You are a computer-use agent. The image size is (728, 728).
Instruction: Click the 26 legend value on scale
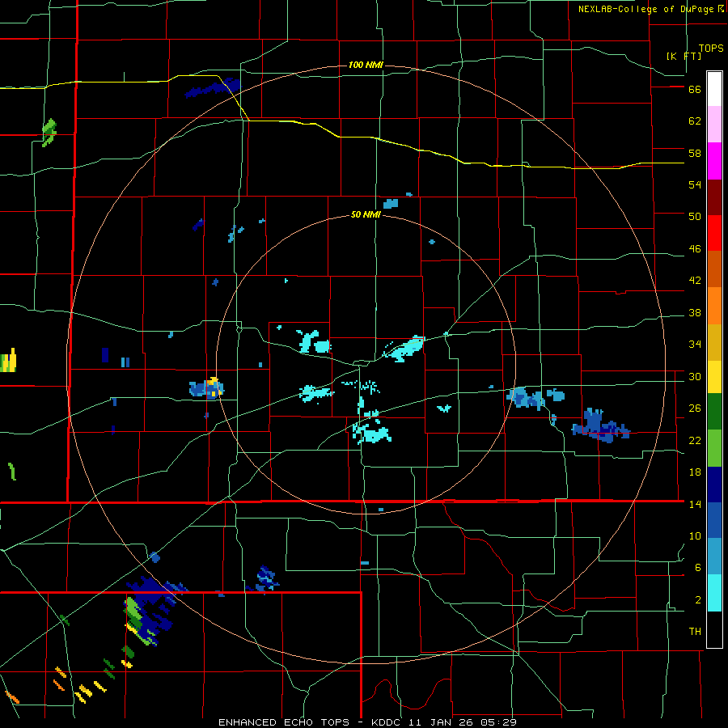coord(695,408)
